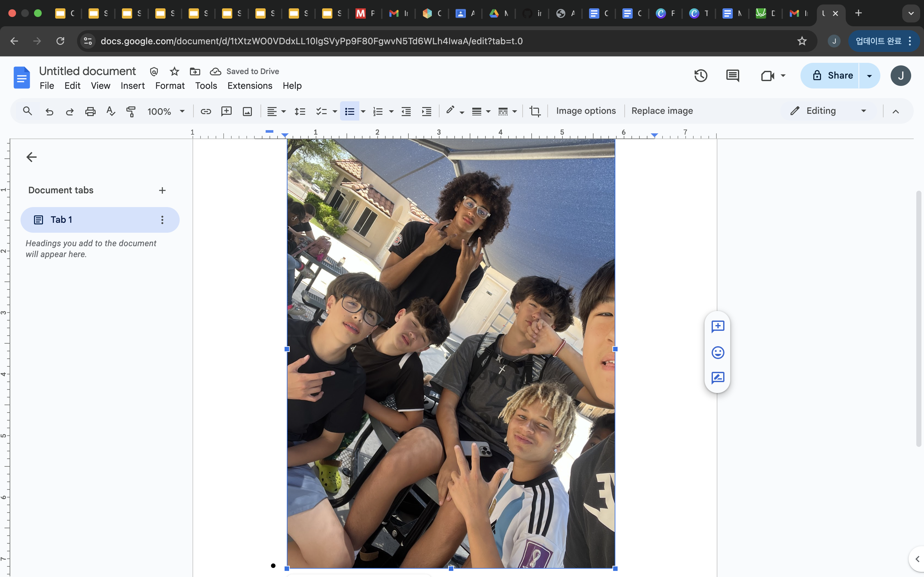This screenshot has height=577, width=924.
Task: Expand the Share options arrow
Action: tap(869, 76)
